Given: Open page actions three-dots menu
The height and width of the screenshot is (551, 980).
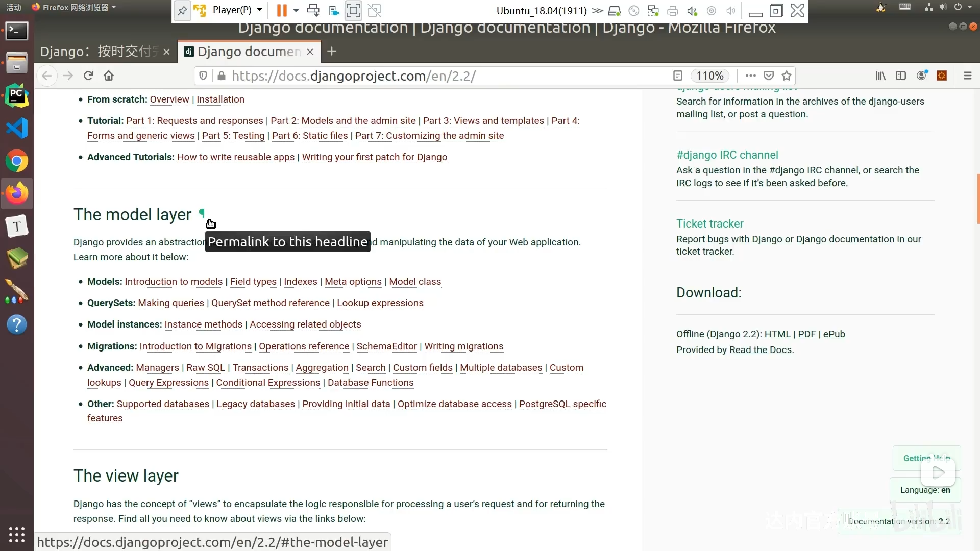Looking at the screenshot, I should (750, 76).
